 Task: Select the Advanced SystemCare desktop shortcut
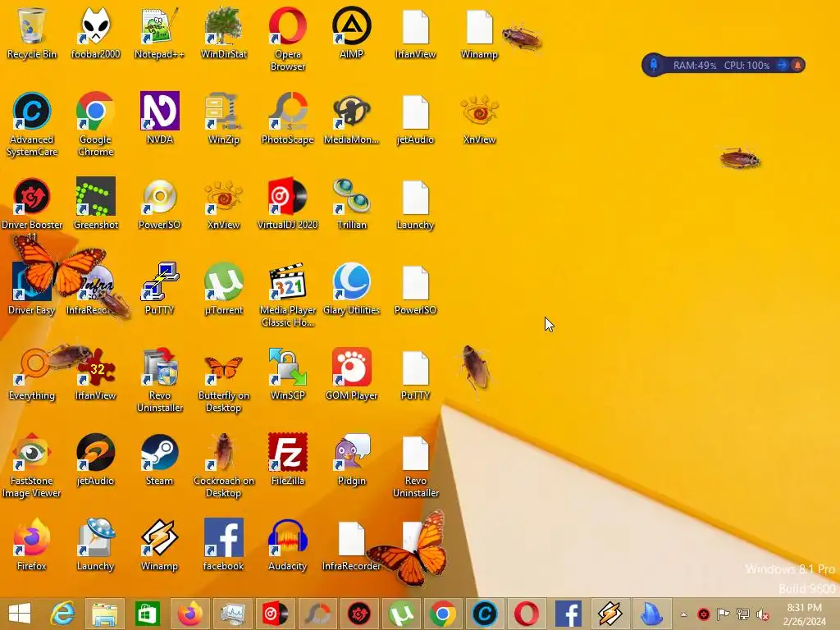coord(32,125)
